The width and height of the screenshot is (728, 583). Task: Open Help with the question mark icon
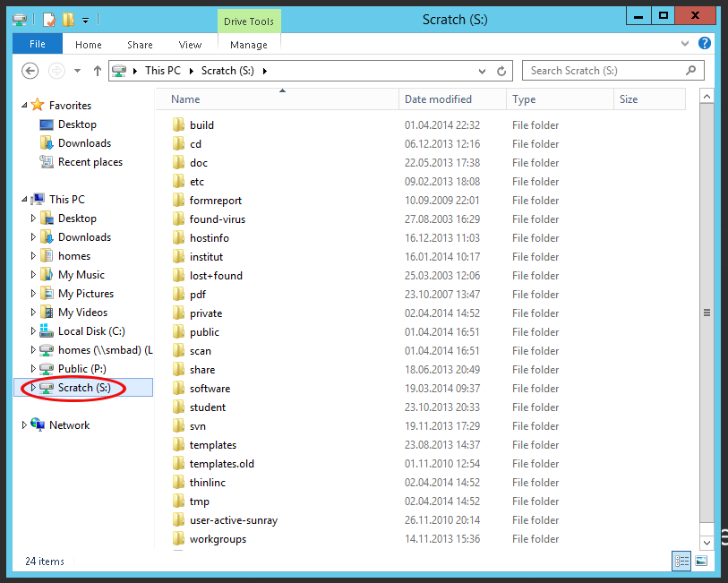[705, 43]
